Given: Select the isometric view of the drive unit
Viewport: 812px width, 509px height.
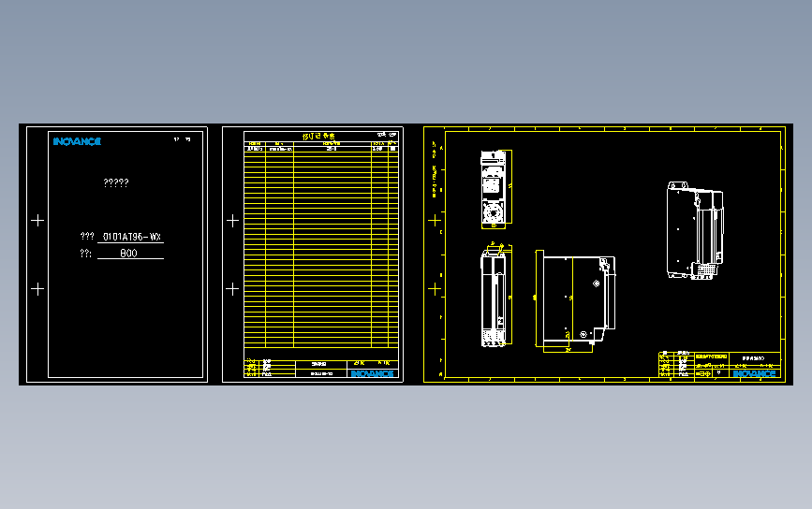Looking at the screenshot, I should coord(695,231).
